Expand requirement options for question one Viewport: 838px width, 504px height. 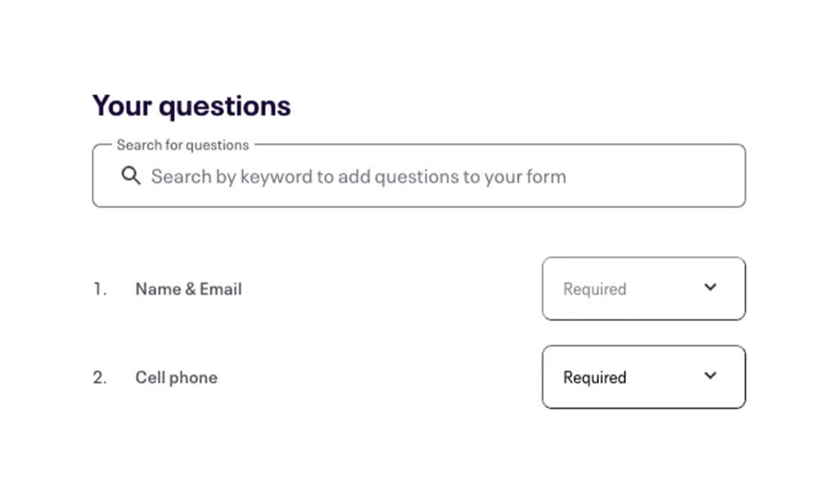pos(643,289)
